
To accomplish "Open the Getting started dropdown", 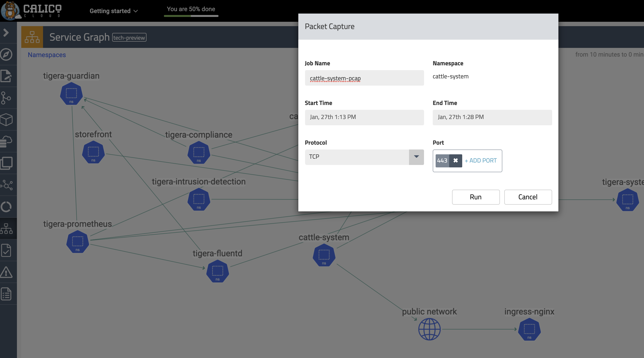I will (x=114, y=11).
